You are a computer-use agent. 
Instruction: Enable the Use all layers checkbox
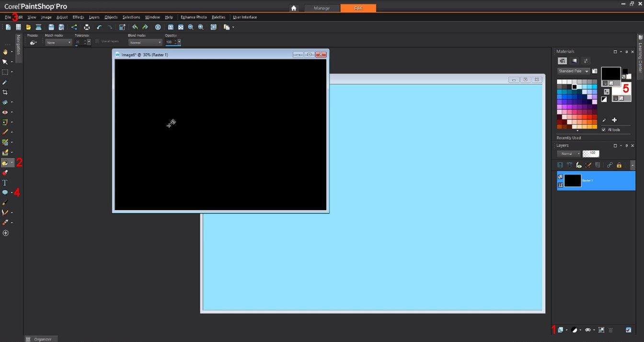tap(97, 42)
